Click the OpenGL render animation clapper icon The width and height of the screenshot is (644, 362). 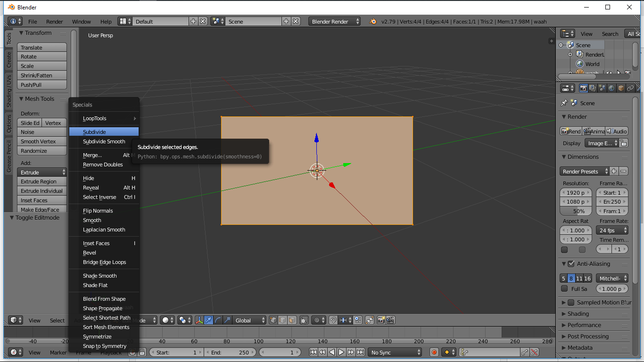[x=390, y=320]
